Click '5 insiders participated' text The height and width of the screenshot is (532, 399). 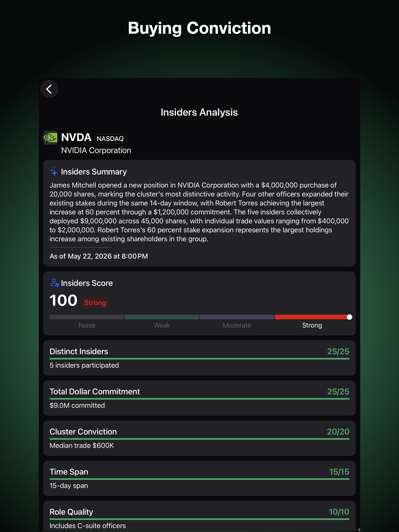84,365
